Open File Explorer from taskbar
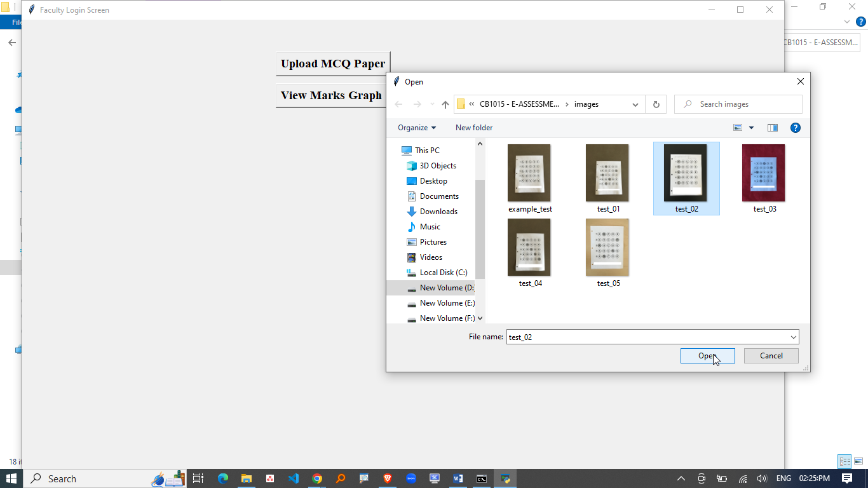 [x=247, y=478]
